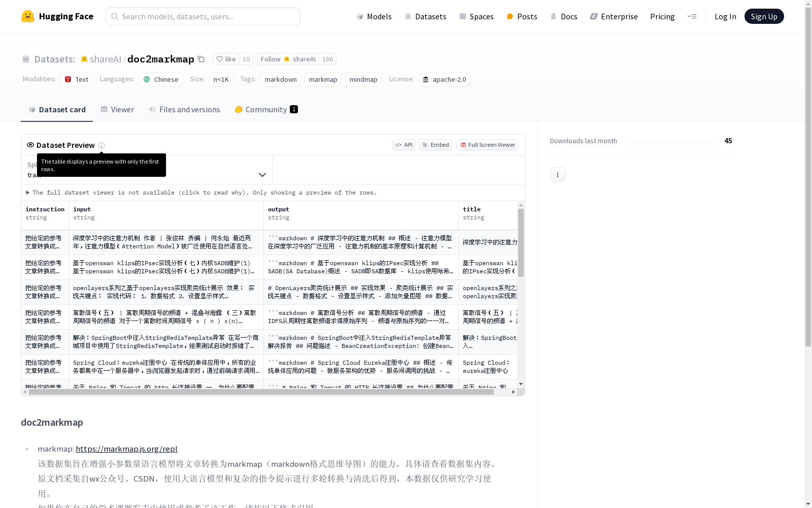Click the follower count 186
The image size is (812, 508).
click(x=328, y=59)
